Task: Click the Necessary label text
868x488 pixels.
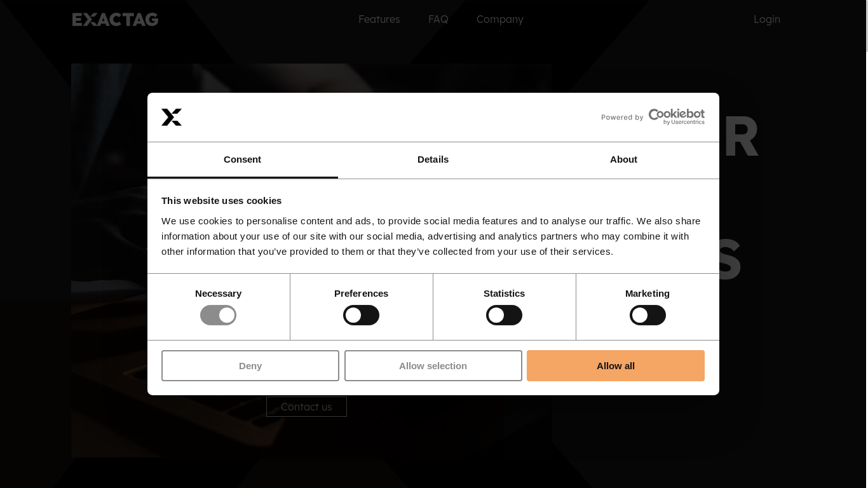Action: pyautogui.click(x=218, y=294)
